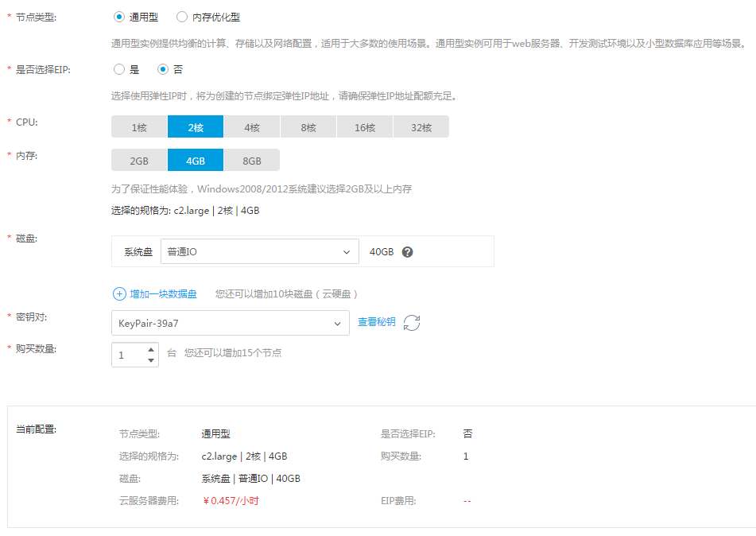Click the help question mark beside 40GB
Viewport: 756px width, 536px height.
click(x=407, y=252)
